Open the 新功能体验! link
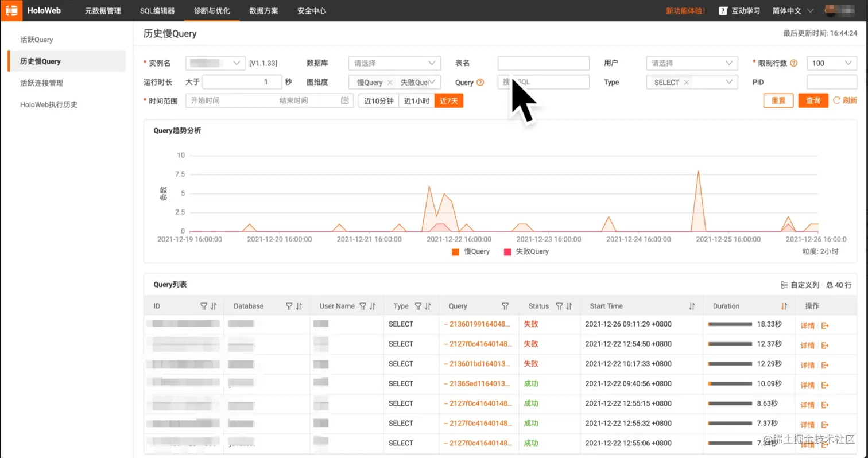 pyautogui.click(x=685, y=11)
